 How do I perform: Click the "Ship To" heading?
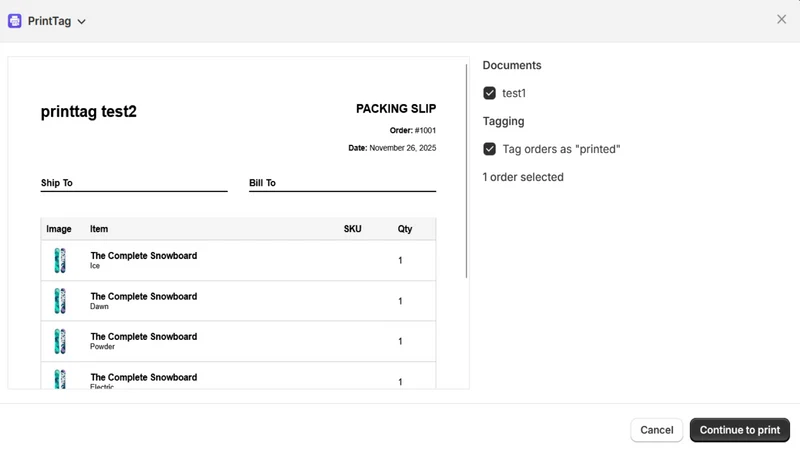tap(57, 183)
